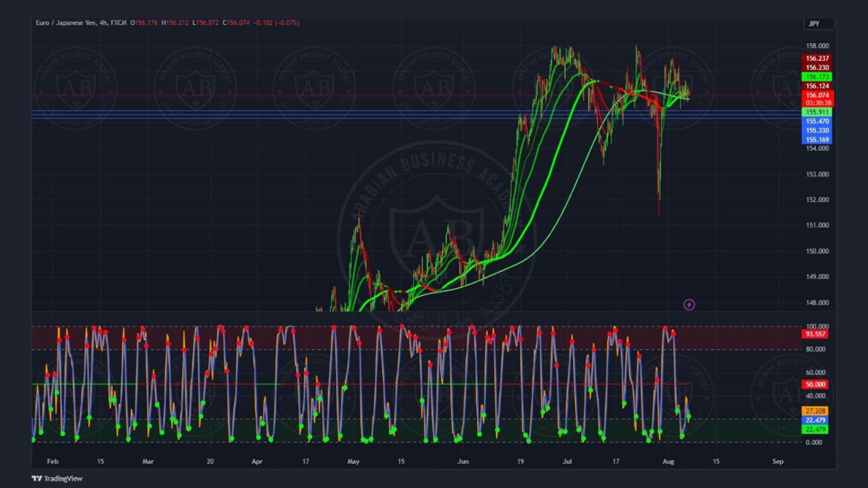The image size is (868, 488).
Task: Click the blue 155.169 level label
Action: tap(817, 139)
